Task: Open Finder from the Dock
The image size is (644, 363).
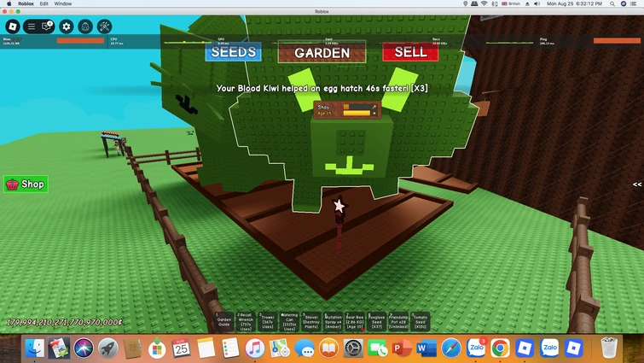Action: click(x=35, y=348)
